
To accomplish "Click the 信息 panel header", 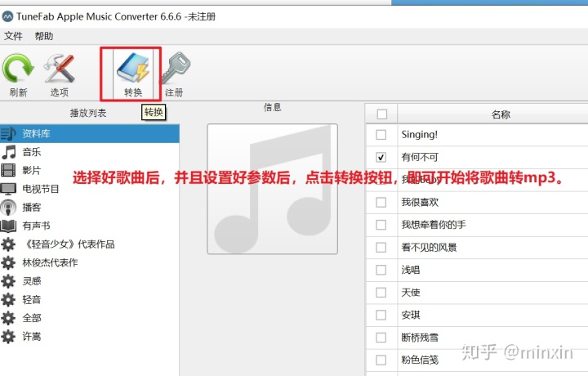I will pyautogui.click(x=272, y=107).
